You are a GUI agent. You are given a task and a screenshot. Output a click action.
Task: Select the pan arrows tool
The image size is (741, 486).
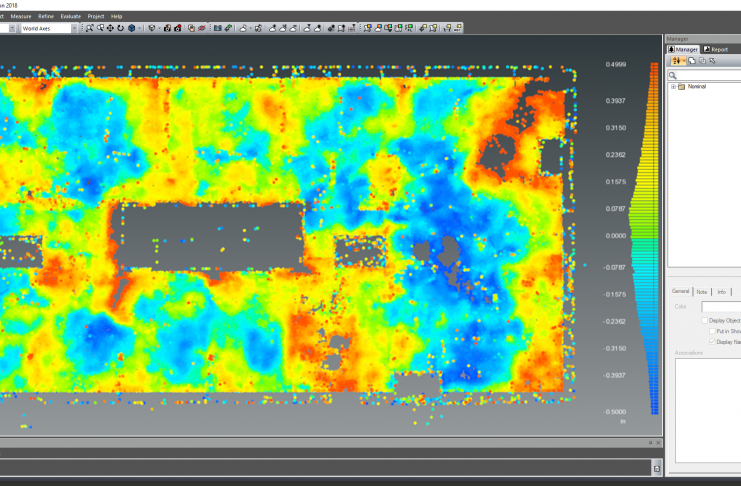pyautogui.click(x=110, y=28)
